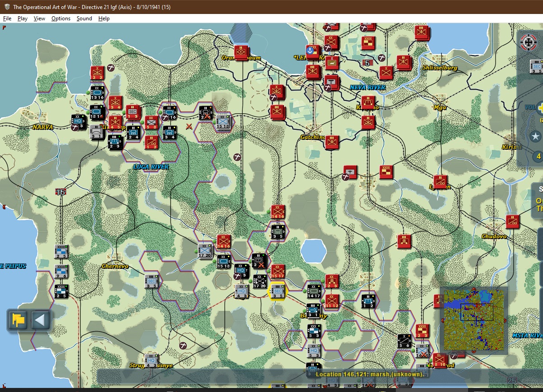Select the gray HQ unit 4 3

242,291
